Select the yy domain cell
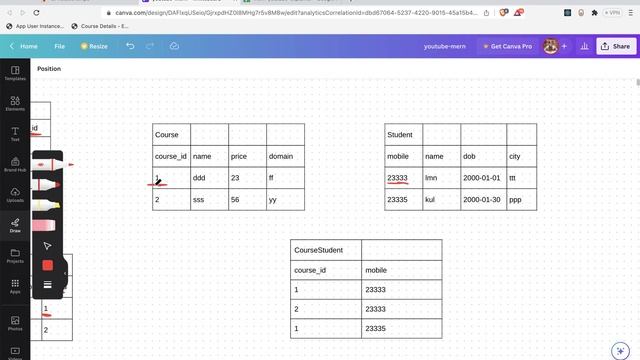Image resolution: width=640 pixels, height=360 pixels. point(285,200)
